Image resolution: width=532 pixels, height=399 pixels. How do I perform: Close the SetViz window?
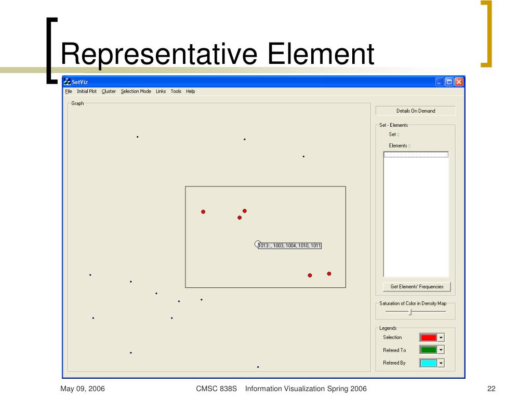click(x=459, y=82)
